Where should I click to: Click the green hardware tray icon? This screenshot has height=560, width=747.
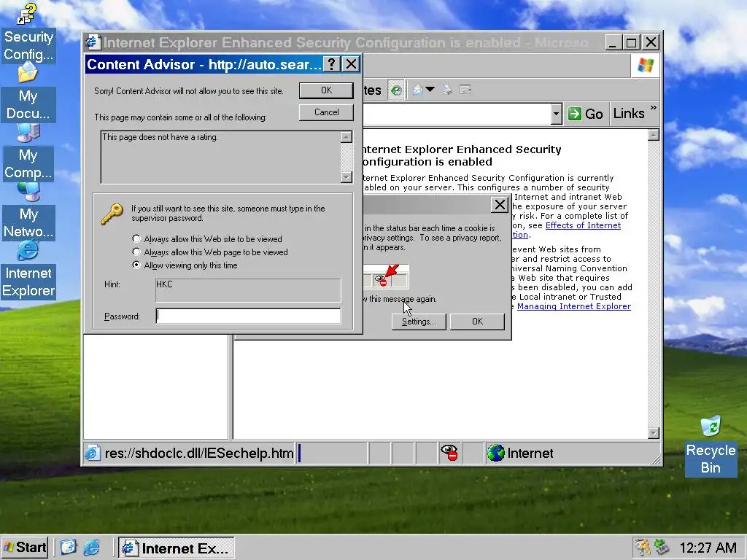pyautogui.click(x=661, y=547)
